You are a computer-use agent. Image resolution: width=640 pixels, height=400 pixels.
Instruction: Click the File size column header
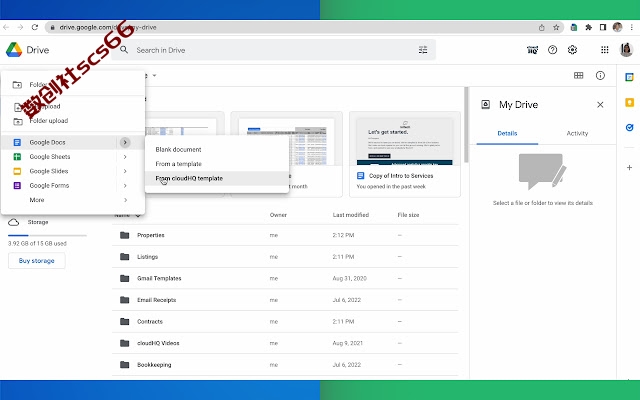(408, 215)
